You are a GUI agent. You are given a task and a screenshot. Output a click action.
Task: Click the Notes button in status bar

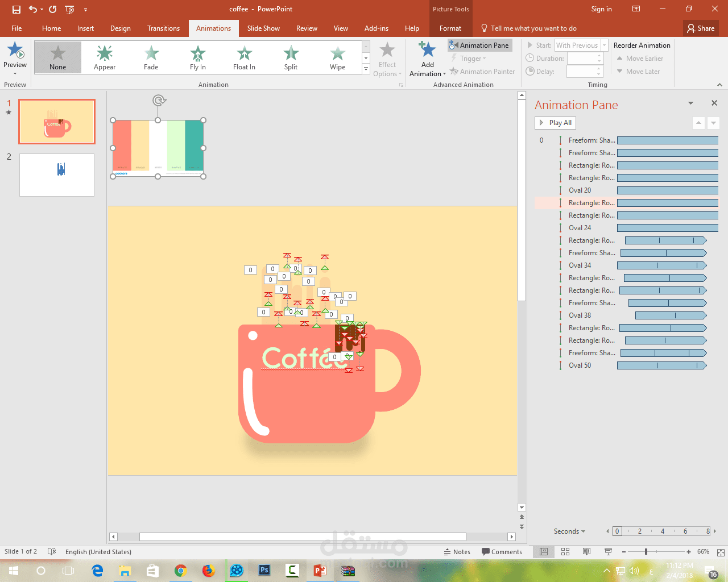click(457, 552)
